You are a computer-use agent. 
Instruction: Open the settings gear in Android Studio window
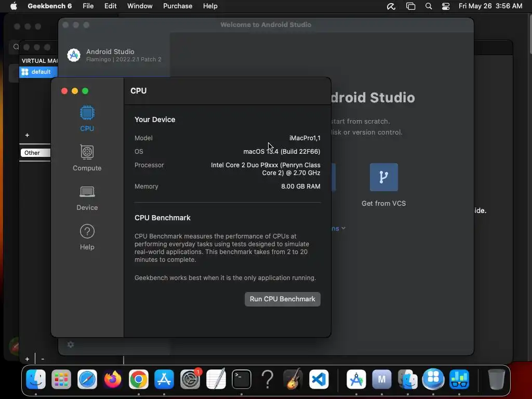coord(71,344)
